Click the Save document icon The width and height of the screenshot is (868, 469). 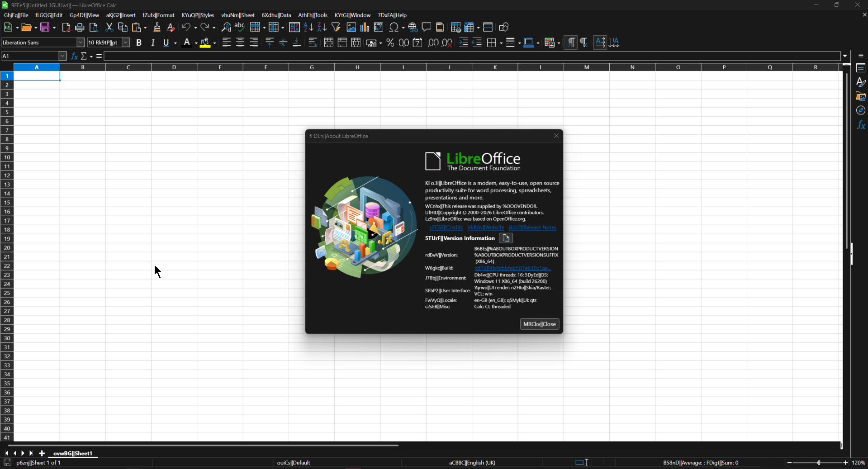tap(45, 28)
